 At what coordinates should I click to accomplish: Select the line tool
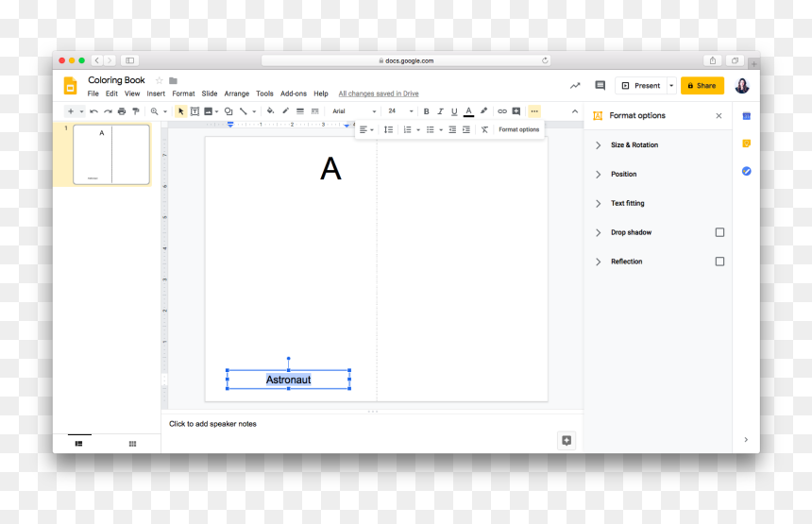(x=244, y=111)
